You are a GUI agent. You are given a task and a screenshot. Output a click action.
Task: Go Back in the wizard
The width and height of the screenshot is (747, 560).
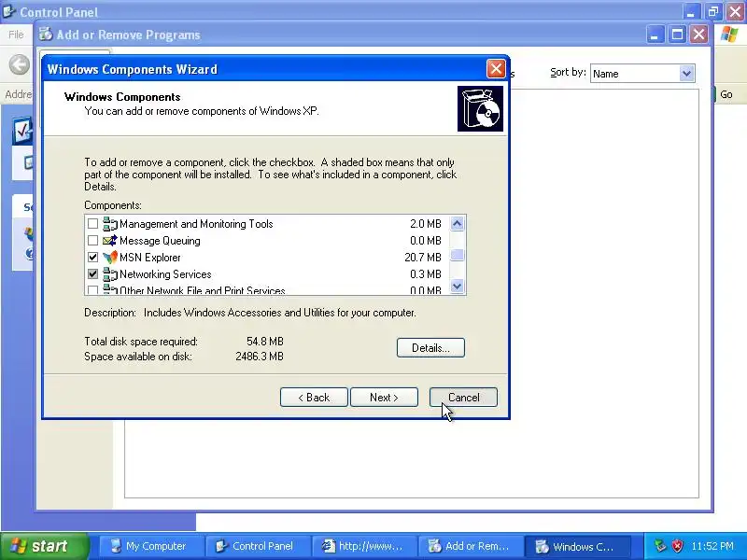[314, 398]
